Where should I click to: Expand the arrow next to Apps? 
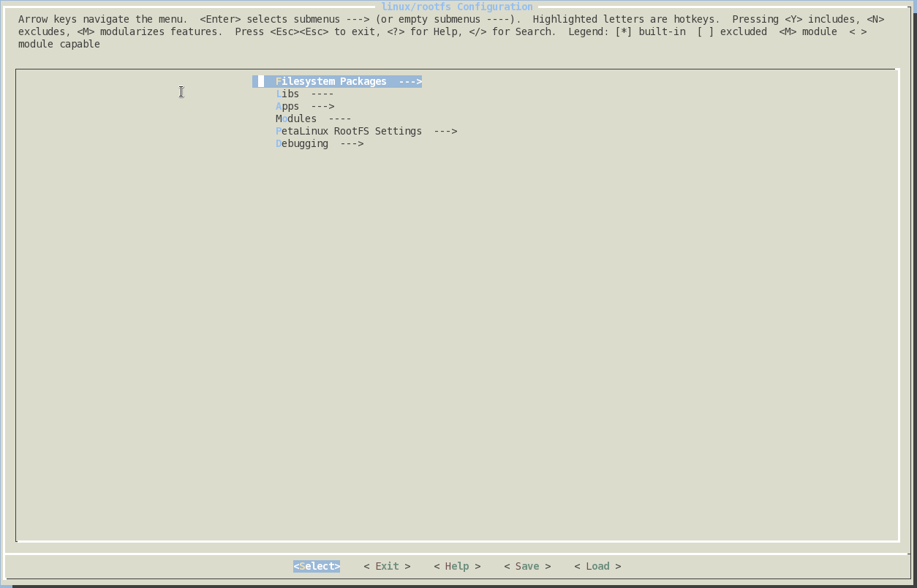322,107
